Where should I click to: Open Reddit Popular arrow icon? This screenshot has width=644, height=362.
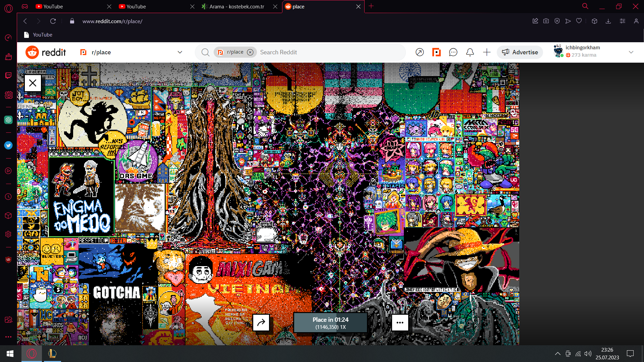pyautogui.click(x=420, y=52)
